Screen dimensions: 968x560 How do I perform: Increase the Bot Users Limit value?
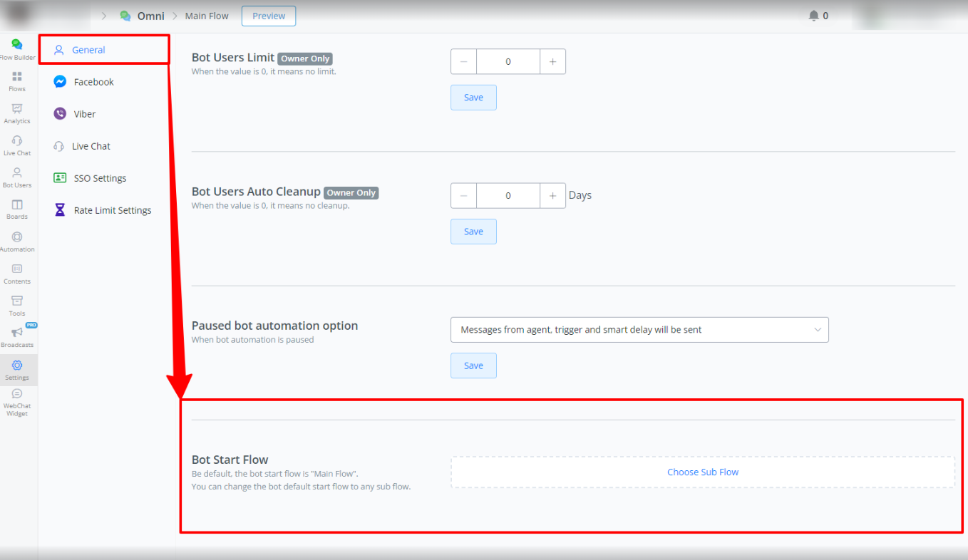click(552, 62)
